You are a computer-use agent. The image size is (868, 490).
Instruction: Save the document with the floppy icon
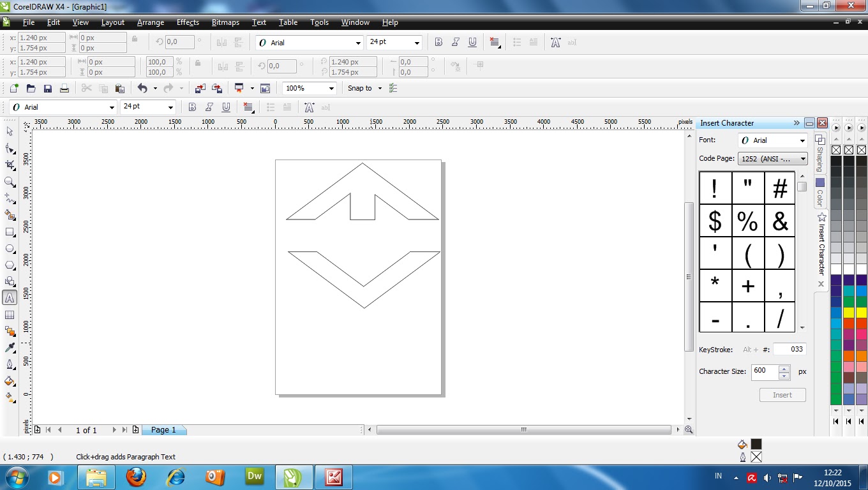tap(47, 88)
